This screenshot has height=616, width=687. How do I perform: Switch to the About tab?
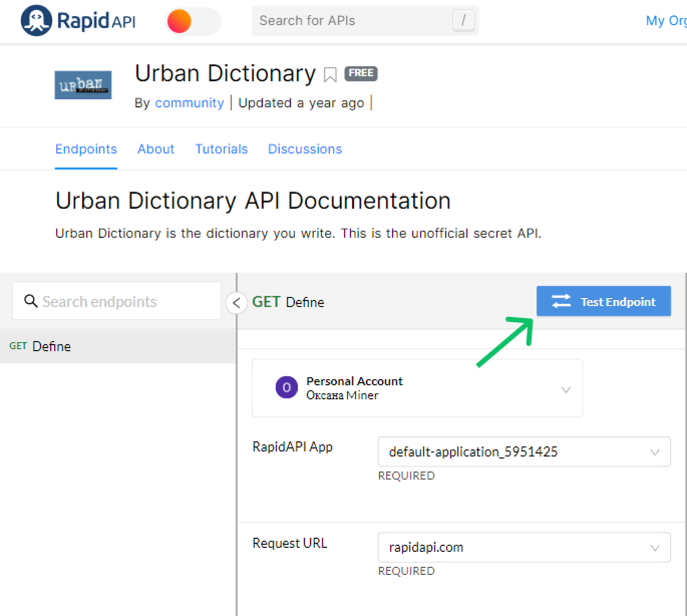coord(156,149)
